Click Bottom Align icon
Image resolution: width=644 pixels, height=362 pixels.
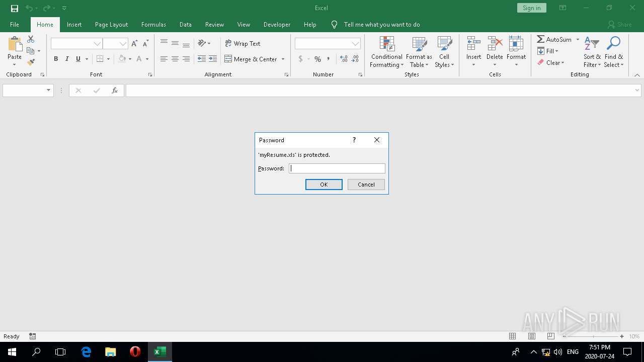[x=186, y=43]
